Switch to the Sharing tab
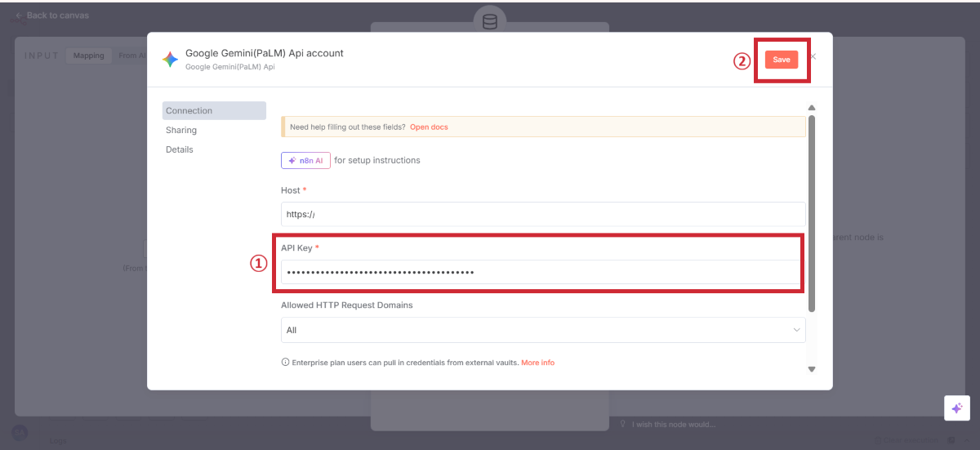Viewport: 980px width, 450px height. pyautogui.click(x=181, y=131)
